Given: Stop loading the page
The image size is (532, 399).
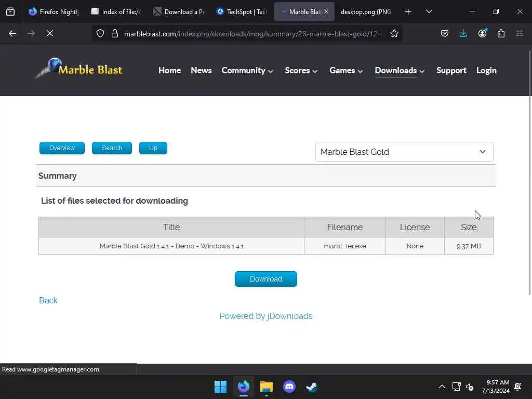Looking at the screenshot, I should [50, 33].
